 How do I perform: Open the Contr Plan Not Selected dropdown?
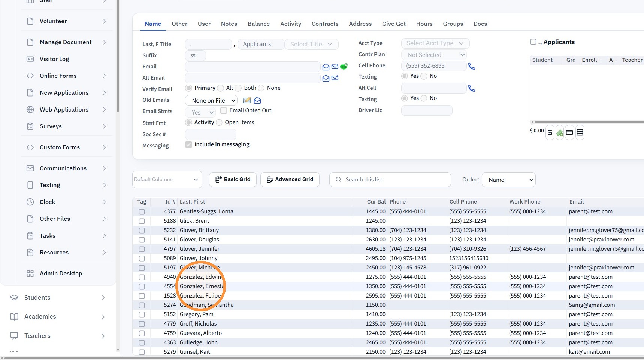point(434,55)
